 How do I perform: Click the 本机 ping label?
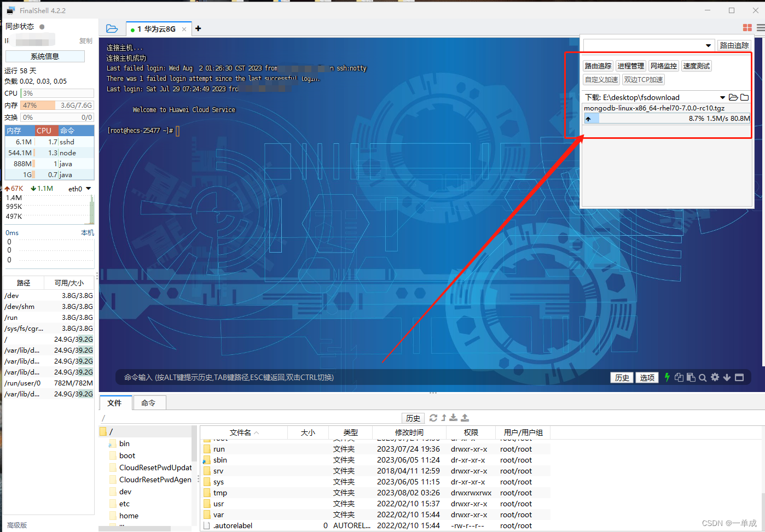(x=87, y=233)
